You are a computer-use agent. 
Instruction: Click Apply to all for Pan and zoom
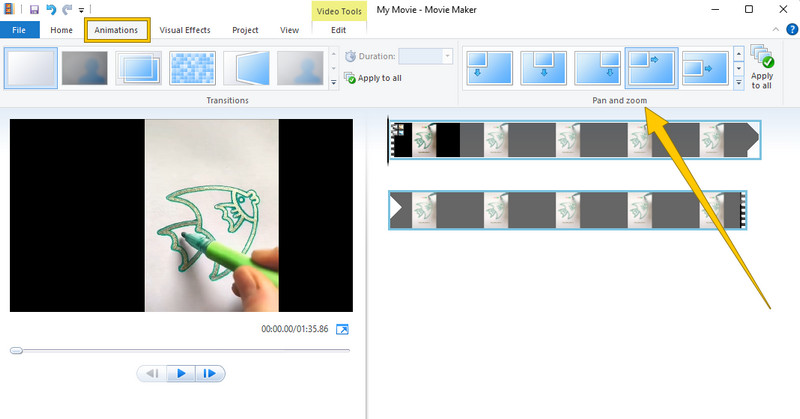coord(762,68)
